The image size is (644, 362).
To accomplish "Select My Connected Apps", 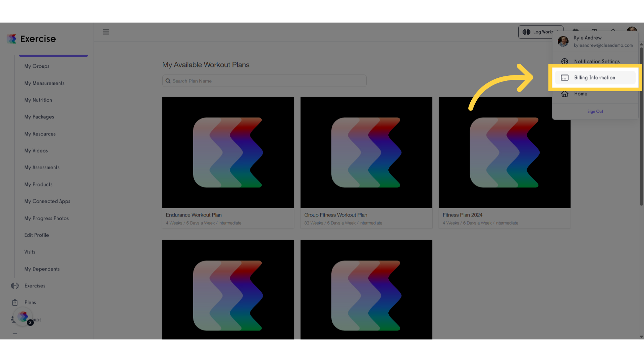I will point(47,201).
